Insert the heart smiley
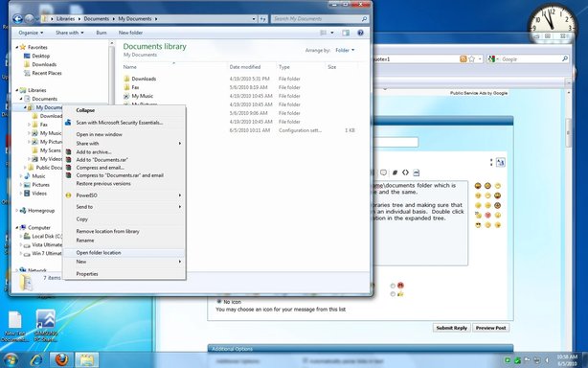Viewport: 588px width, 368px height. [x=487, y=216]
